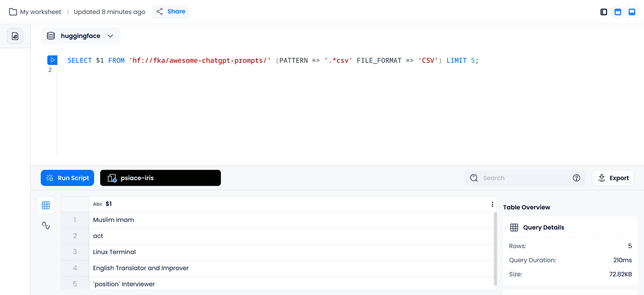
Task: Toggle the top editor panel layout
Action: pos(618,12)
